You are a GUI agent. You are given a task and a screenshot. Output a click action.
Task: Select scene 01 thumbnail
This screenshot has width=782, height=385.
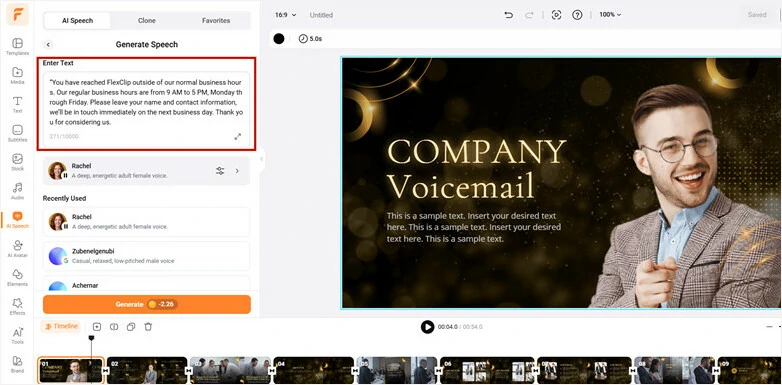click(70, 370)
